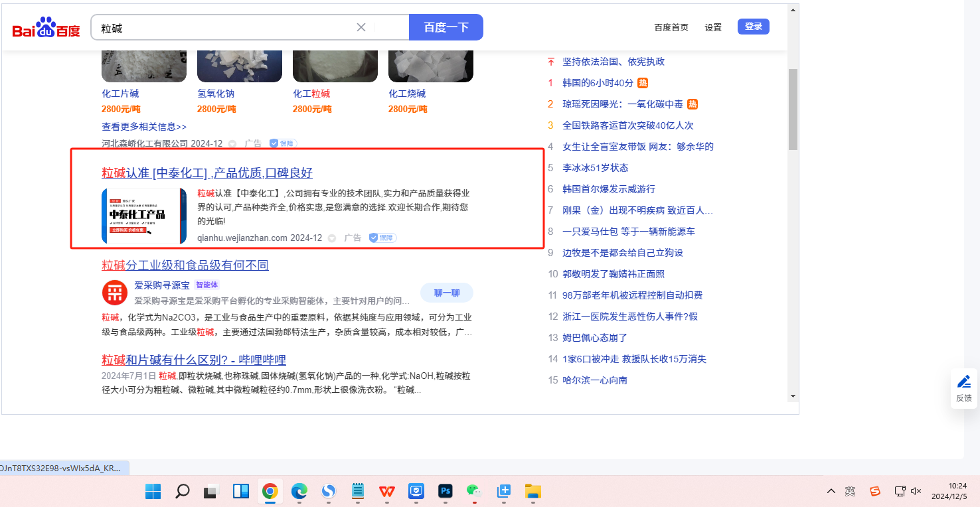Expand the system tray hidden icons chevron

coord(831,491)
